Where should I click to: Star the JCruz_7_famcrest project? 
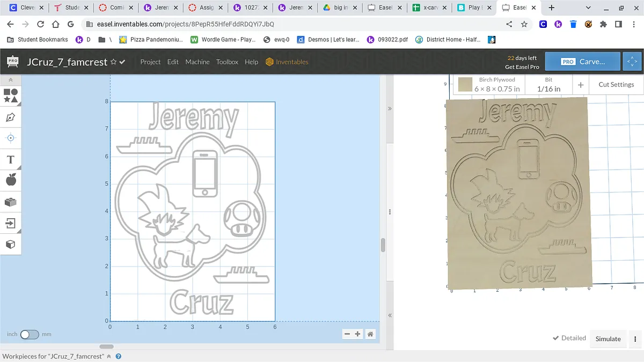pyautogui.click(x=113, y=62)
